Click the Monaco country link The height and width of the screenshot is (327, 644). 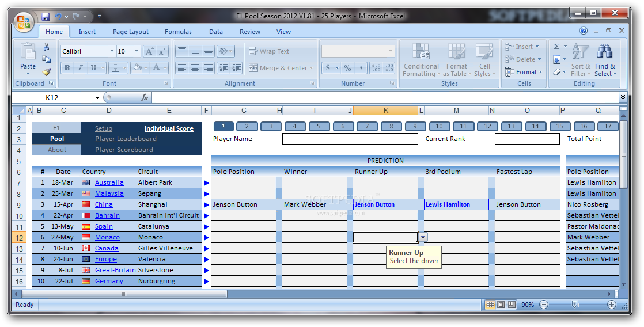coord(107,238)
